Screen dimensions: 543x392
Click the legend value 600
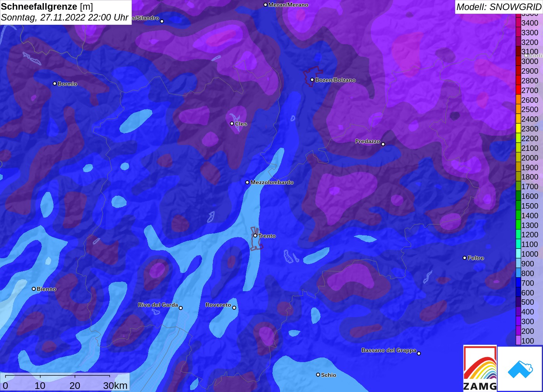[527, 292]
